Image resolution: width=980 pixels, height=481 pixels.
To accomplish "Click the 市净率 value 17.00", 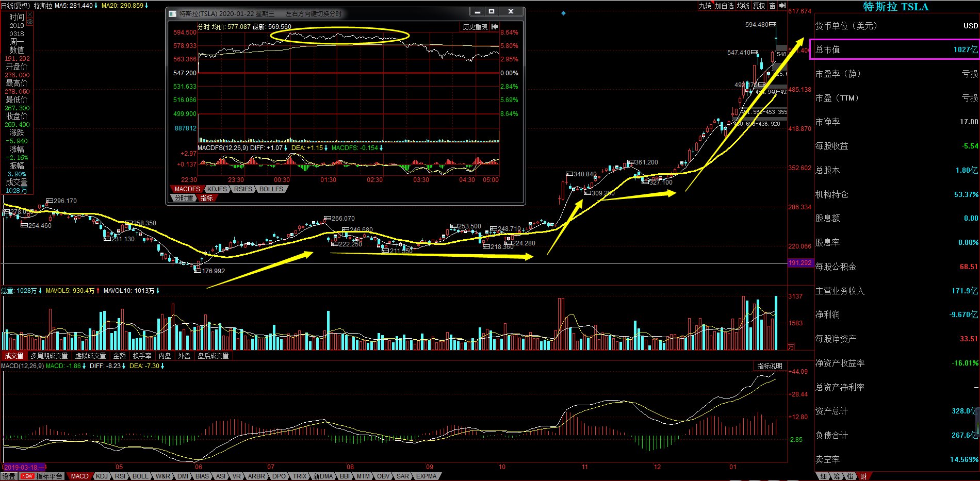I will click(969, 122).
